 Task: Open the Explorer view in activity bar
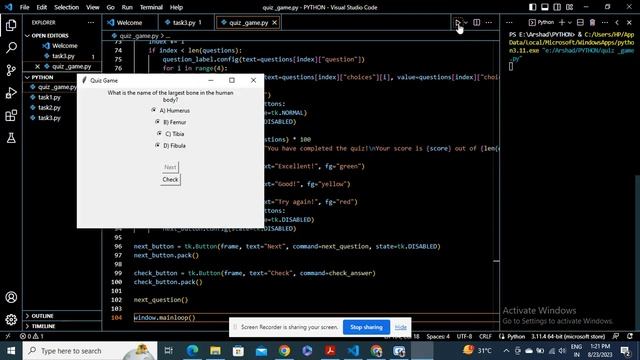point(11,25)
